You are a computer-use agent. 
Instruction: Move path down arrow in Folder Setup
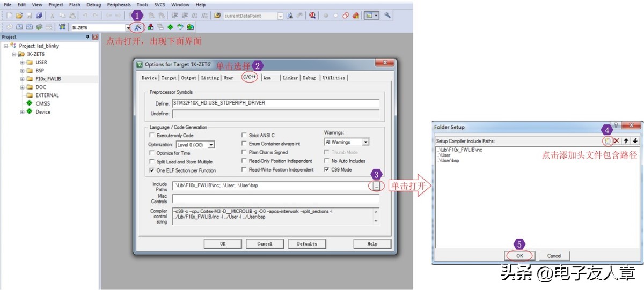tap(635, 140)
